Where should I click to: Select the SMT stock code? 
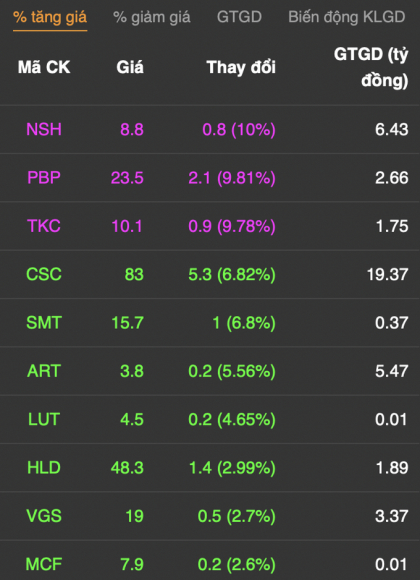tap(44, 323)
